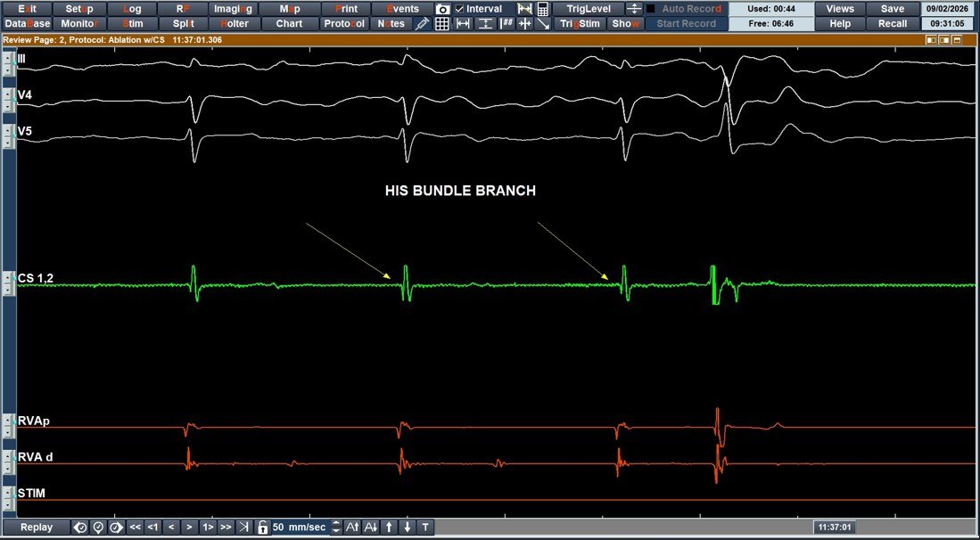Decrease amplitude with the A-down button
Image resolution: width=980 pixels, height=540 pixels.
(x=371, y=528)
